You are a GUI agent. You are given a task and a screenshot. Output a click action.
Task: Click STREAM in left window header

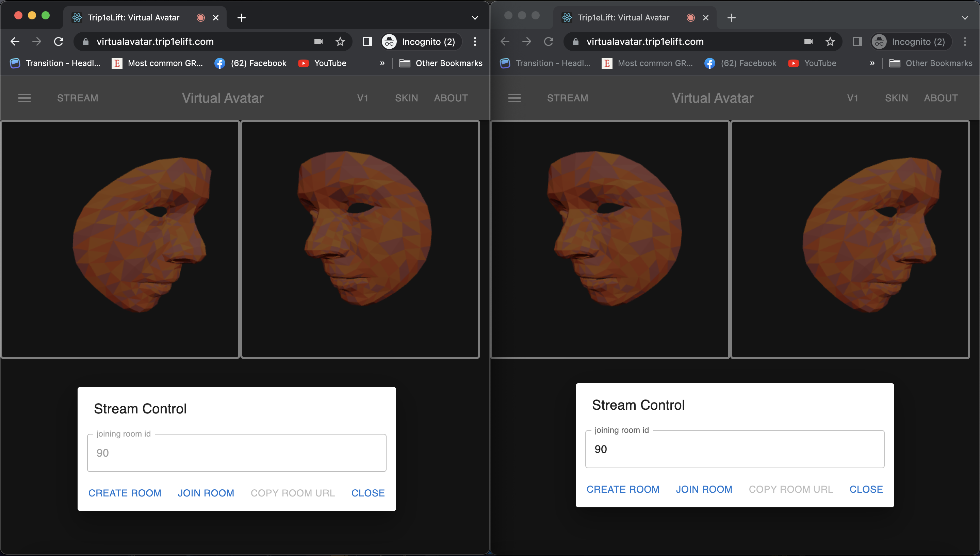[x=78, y=98]
